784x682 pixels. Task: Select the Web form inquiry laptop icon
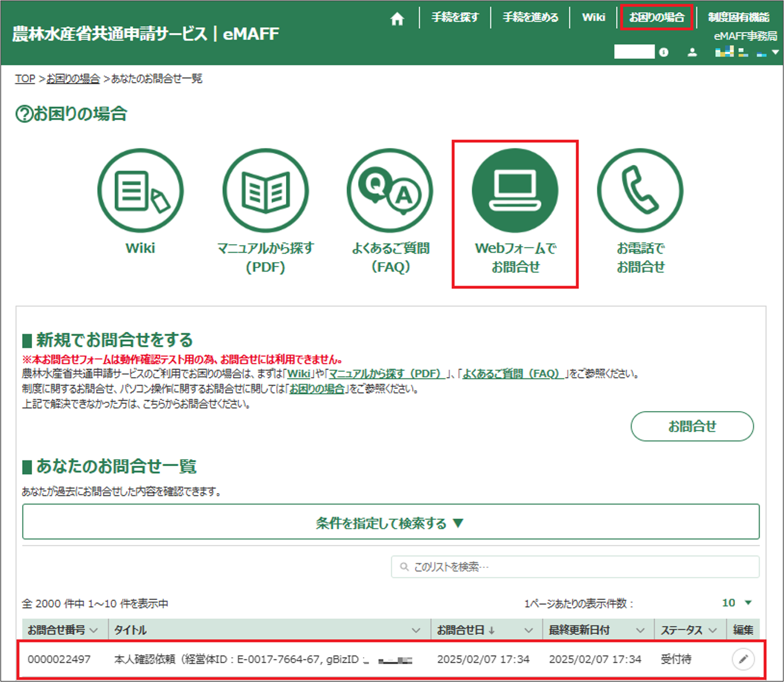click(x=515, y=191)
